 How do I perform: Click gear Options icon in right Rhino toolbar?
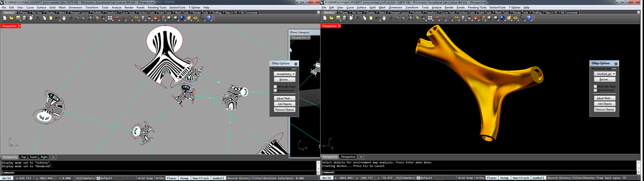[515, 17]
